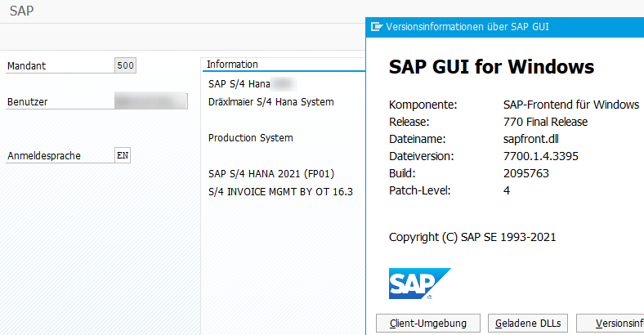Click the Information group box header
The height and width of the screenshot is (335, 644).
coord(232,64)
